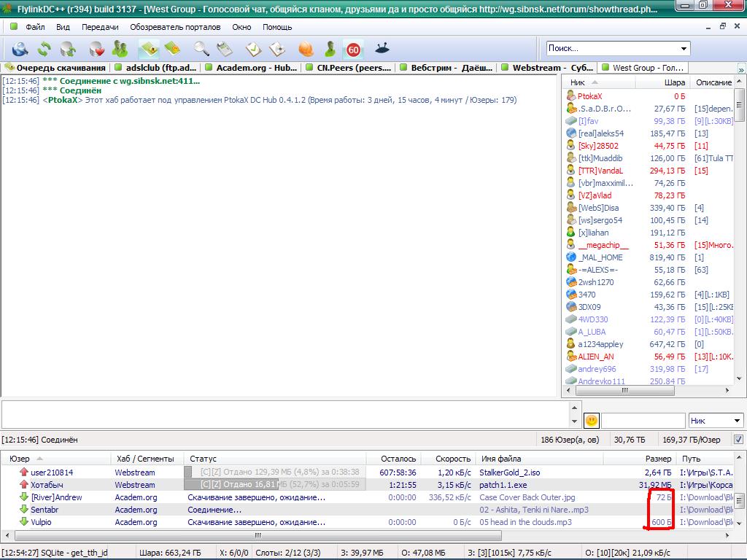Click the user filter text field beside smiley

(x=643, y=421)
